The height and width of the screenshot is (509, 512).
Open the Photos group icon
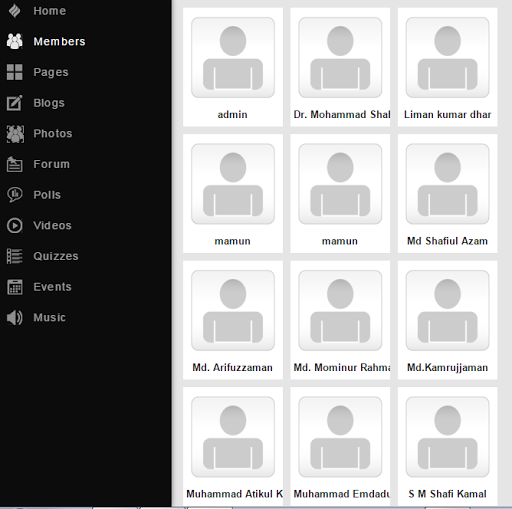(x=15, y=134)
